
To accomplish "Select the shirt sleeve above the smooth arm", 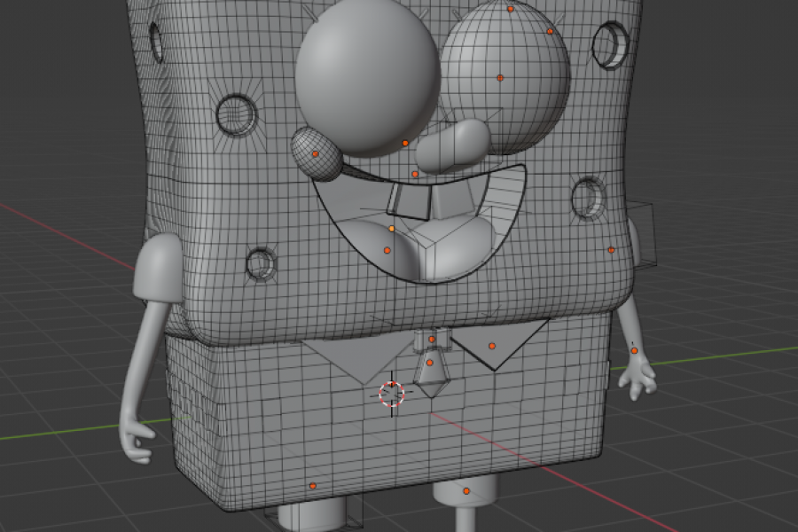I will point(159,268).
